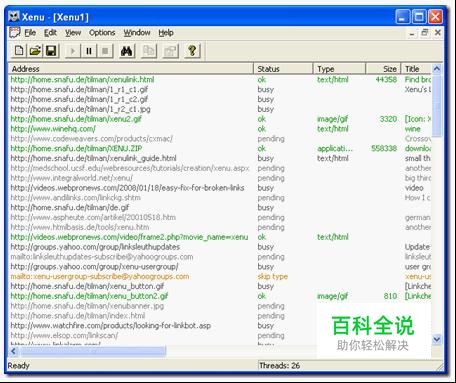Image resolution: width=456 pixels, height=383 pixels.
Task: Click the New document toolbar icon
Action: [19, 51]
